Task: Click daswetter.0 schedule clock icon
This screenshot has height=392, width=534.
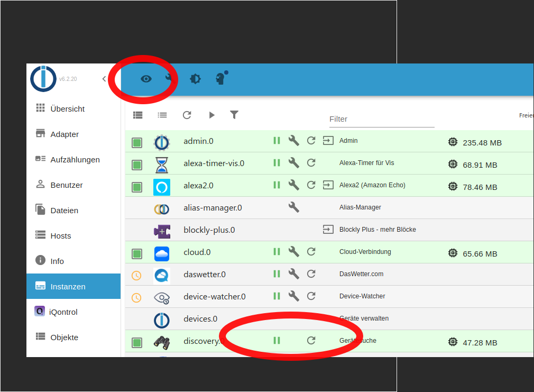Action: pos(136,276)
